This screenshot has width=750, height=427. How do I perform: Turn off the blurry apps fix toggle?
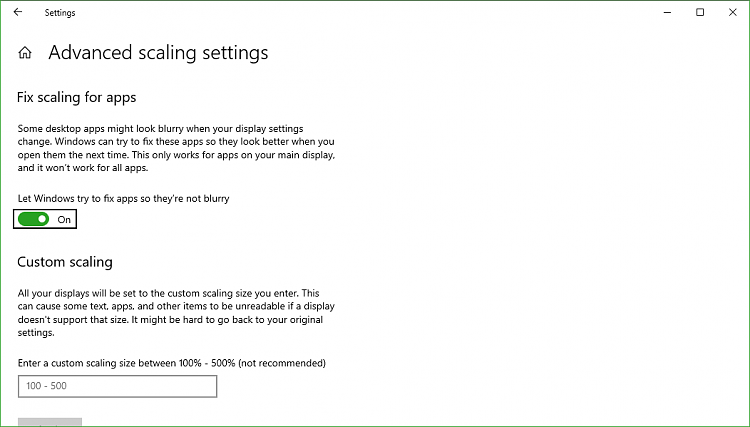[33, 219]
